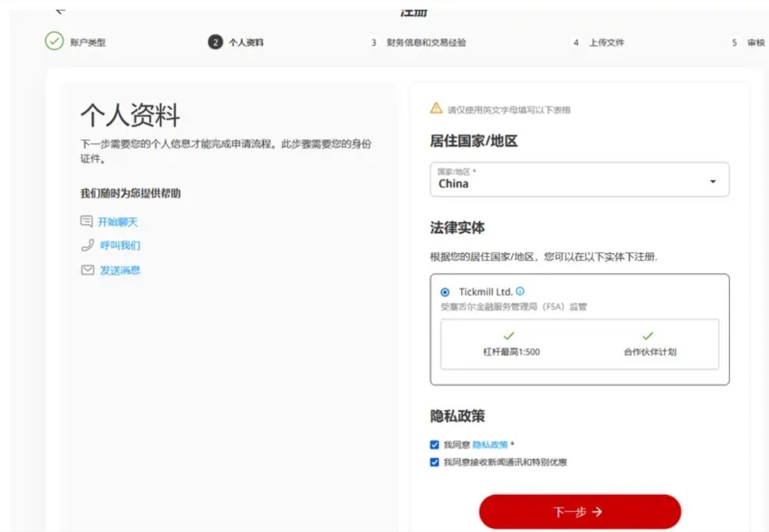
Task: Open the 国家/地区 China dropdown
Action: (x=579, y=179)
